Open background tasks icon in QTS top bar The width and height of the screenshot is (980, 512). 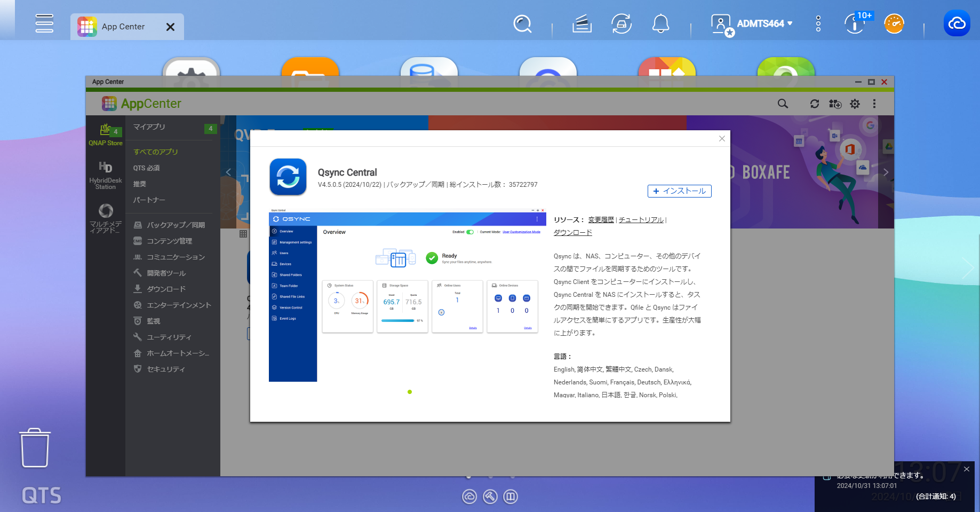582,23
